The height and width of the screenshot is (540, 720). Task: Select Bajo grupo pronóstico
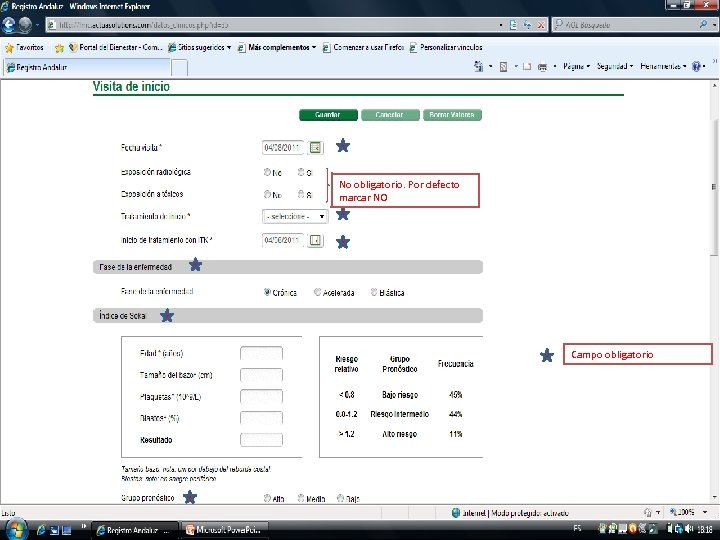(340, 498)
